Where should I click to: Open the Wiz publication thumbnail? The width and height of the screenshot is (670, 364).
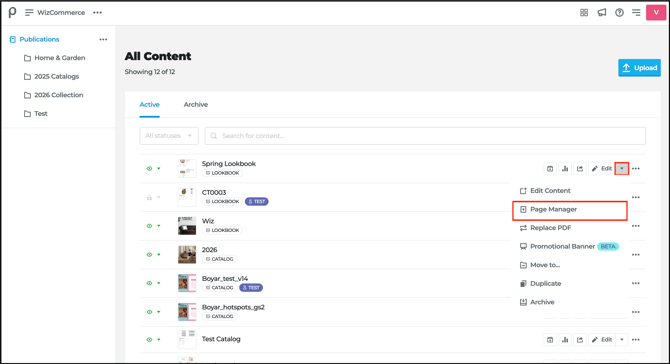pos(187,226)
